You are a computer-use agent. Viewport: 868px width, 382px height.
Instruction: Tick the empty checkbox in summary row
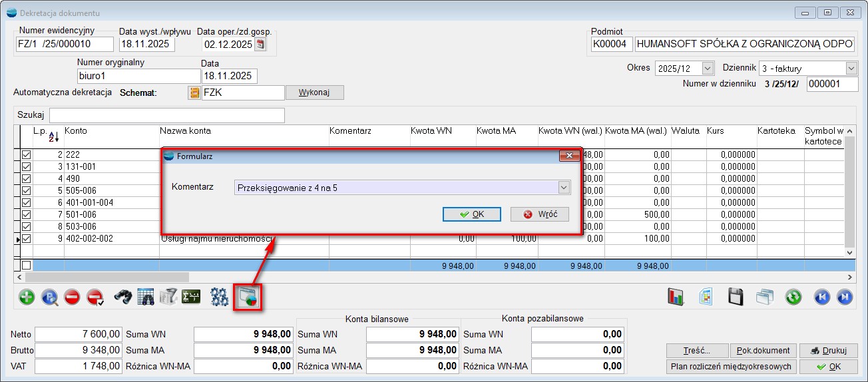(x=27, y=266)
